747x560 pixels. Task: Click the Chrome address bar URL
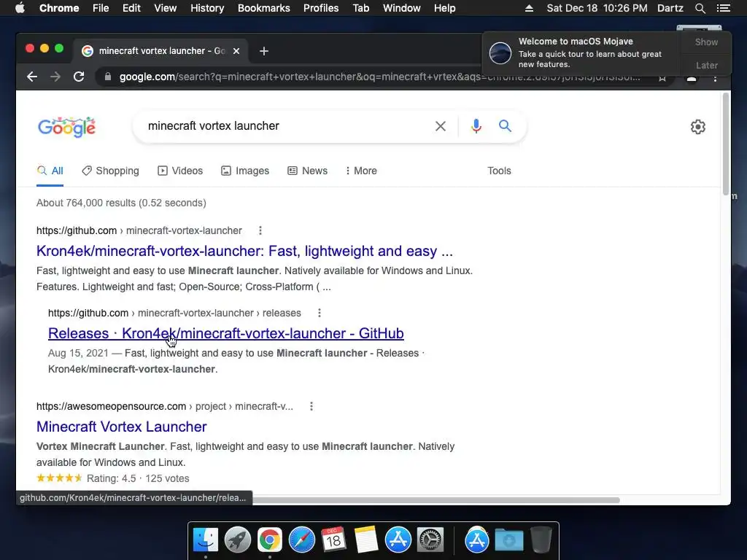(x=379, y=77)
